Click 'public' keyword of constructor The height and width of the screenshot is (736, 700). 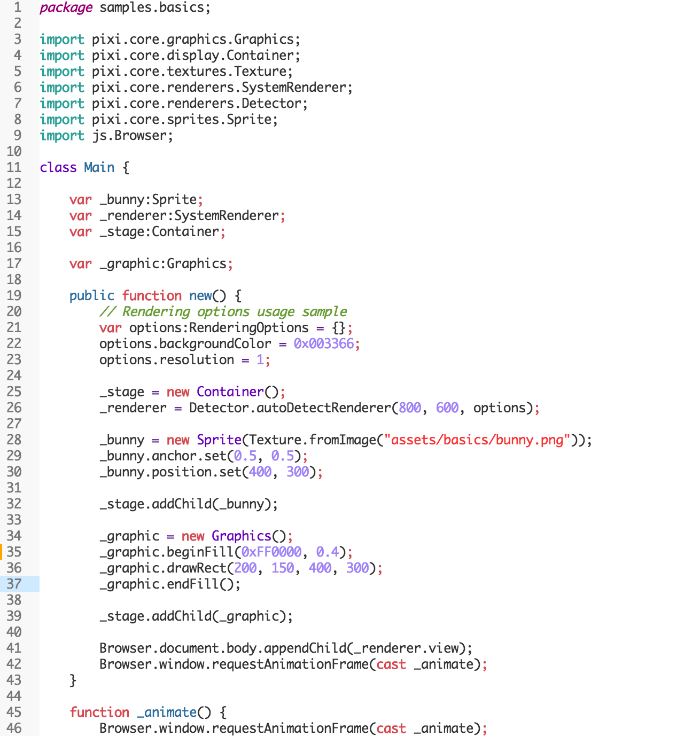coord(92,296)
